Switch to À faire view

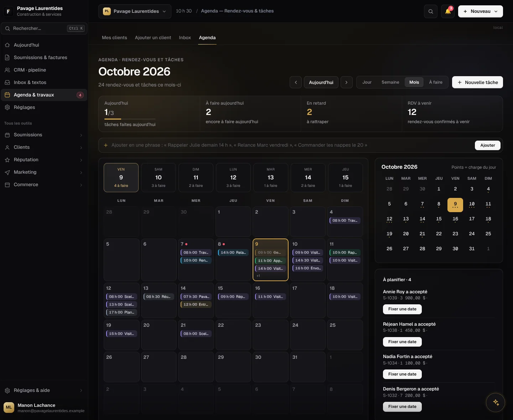point(436,82)
